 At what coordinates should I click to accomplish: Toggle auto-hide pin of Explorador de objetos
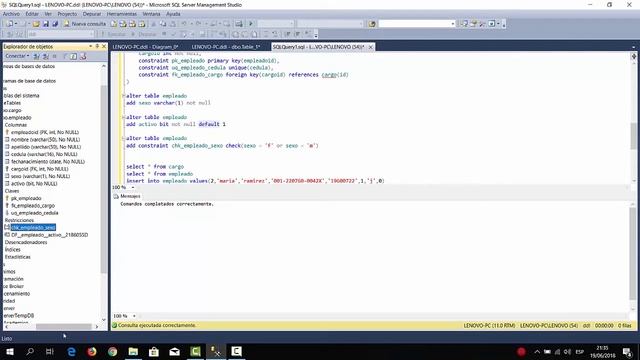tap(97, 47)
